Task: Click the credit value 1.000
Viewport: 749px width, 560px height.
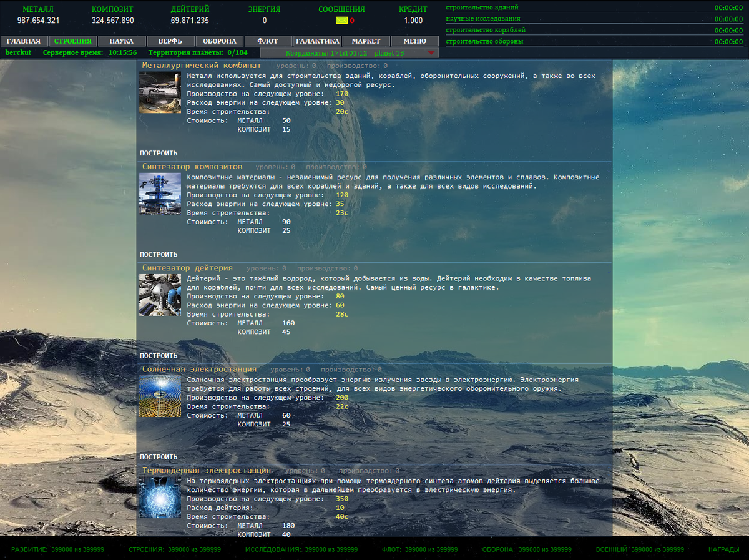Action: tap(413, 21)
